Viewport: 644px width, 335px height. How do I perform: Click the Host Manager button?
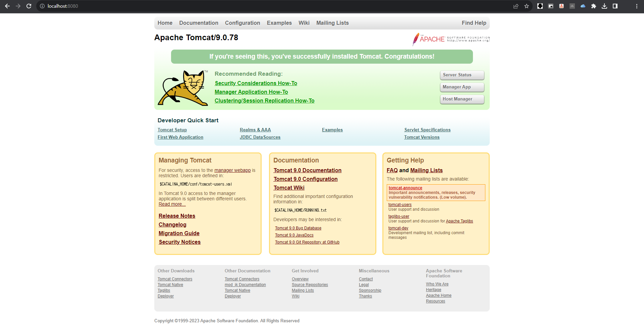[462, 99]
